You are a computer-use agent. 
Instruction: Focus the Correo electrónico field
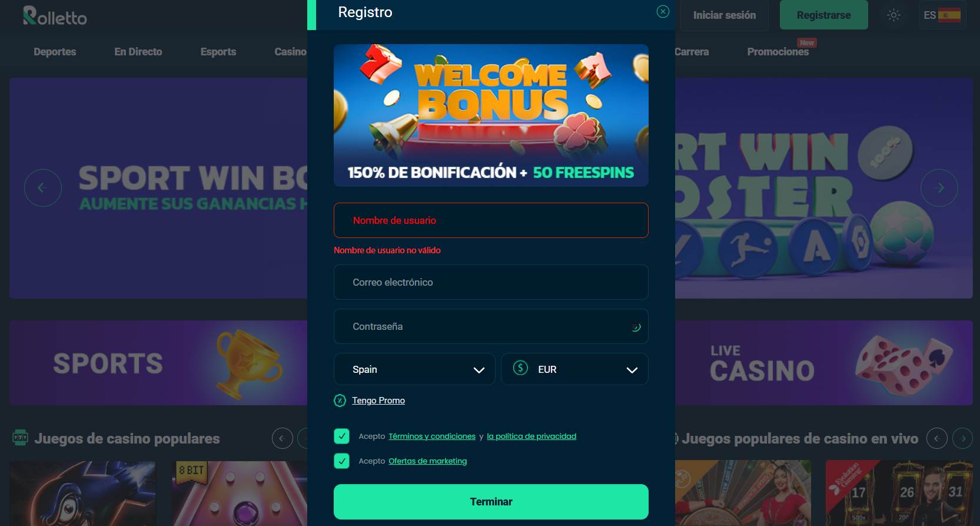(x=491, y=282)
